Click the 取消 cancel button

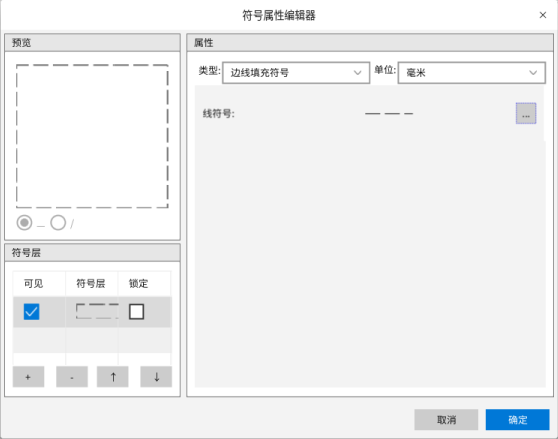[x=446, y=420]
